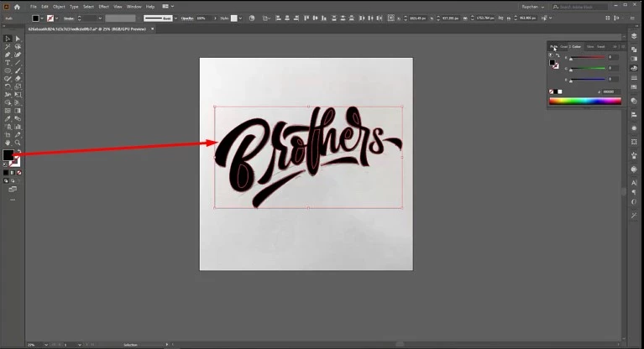Choose the Magic Wand tool

coord(8,46)
